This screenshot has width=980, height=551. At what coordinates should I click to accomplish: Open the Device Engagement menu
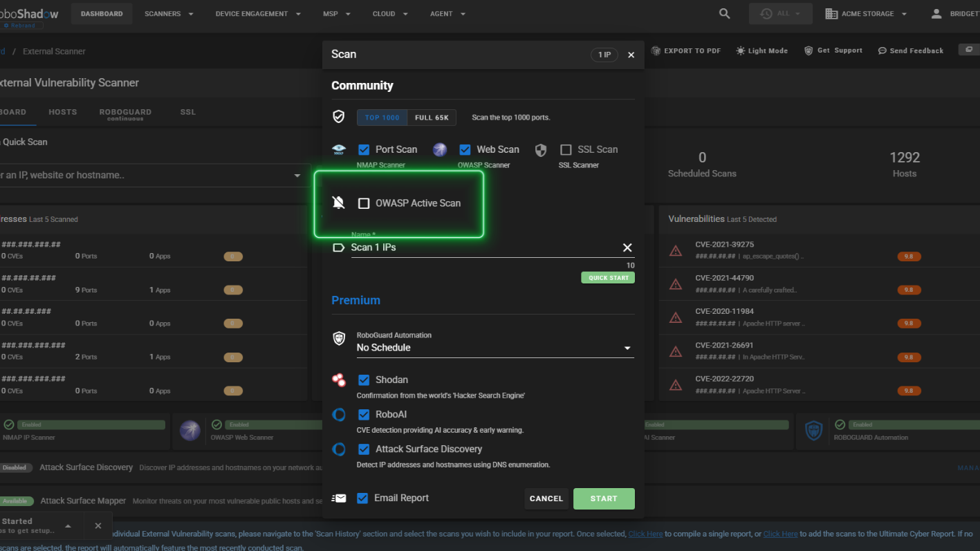(258, 14)
